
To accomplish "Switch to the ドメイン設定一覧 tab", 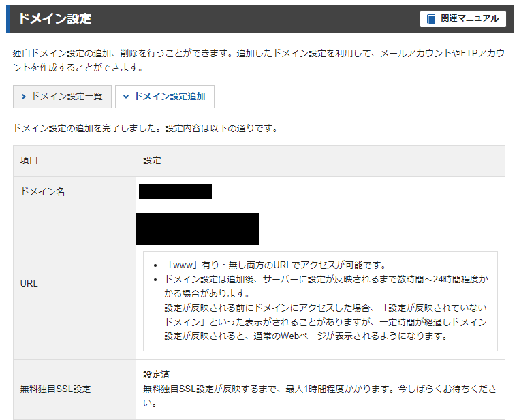I will (61, 97).
